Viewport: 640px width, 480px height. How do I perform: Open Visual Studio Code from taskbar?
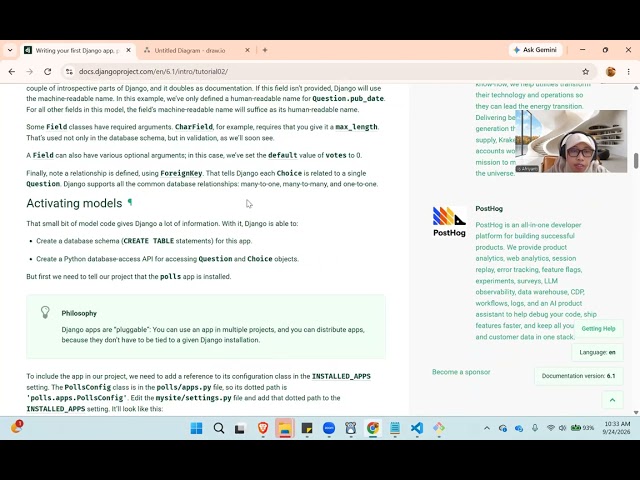pyautogui.click(x=417, y=428)
